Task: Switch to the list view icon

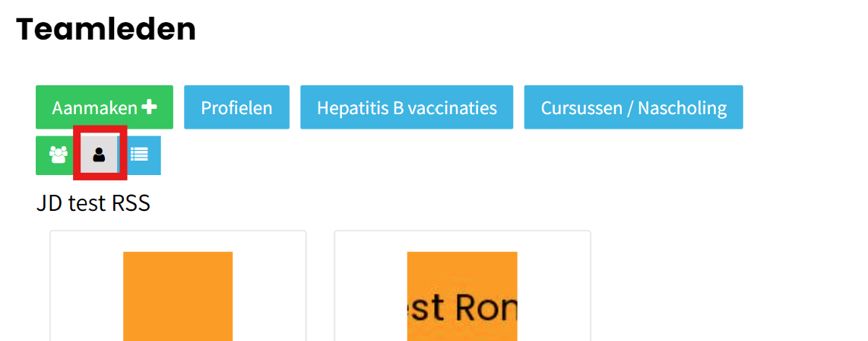Action: coord(140,155)
